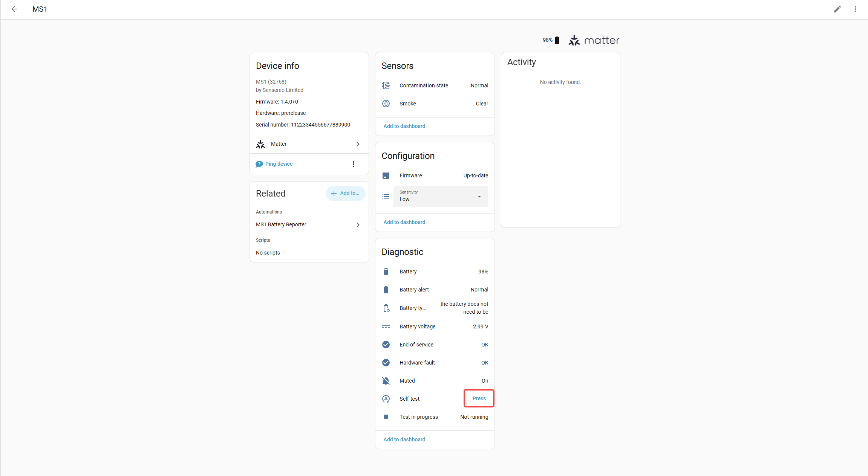Click the Battery 98% diagnostic row
868x476 pixels.
pyautogui.click(x=435, y=272)
